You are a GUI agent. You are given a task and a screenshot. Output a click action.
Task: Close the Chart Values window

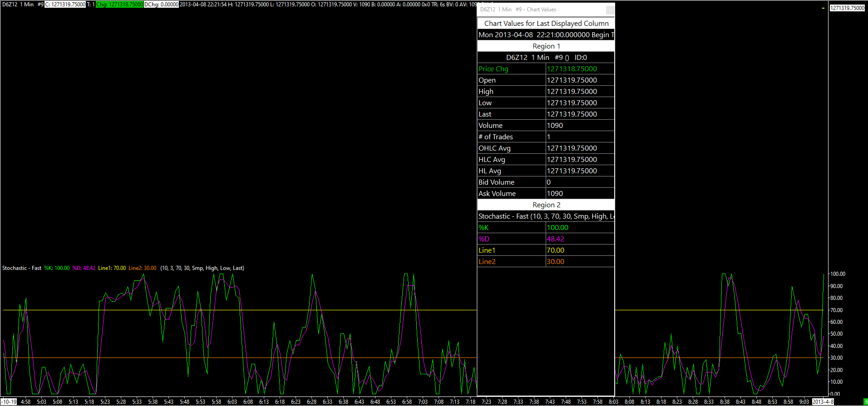[610, 10]
